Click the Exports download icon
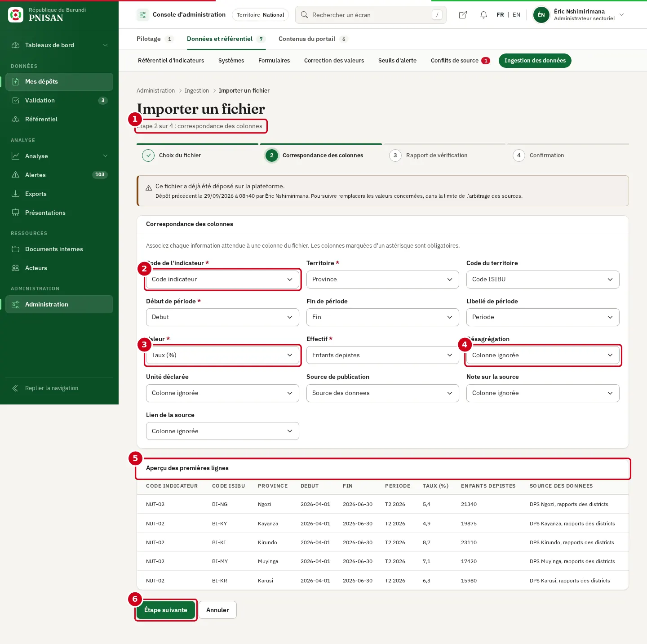 (16, 194)
